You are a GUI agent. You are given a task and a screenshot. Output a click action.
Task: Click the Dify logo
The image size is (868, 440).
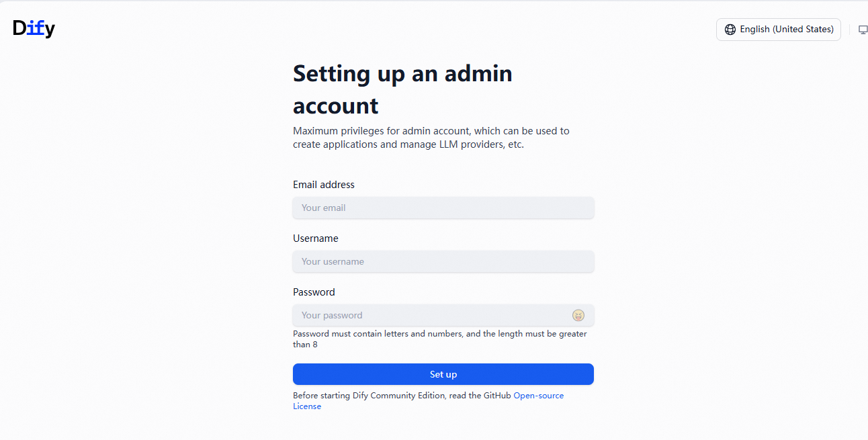[x=34, y=28]
